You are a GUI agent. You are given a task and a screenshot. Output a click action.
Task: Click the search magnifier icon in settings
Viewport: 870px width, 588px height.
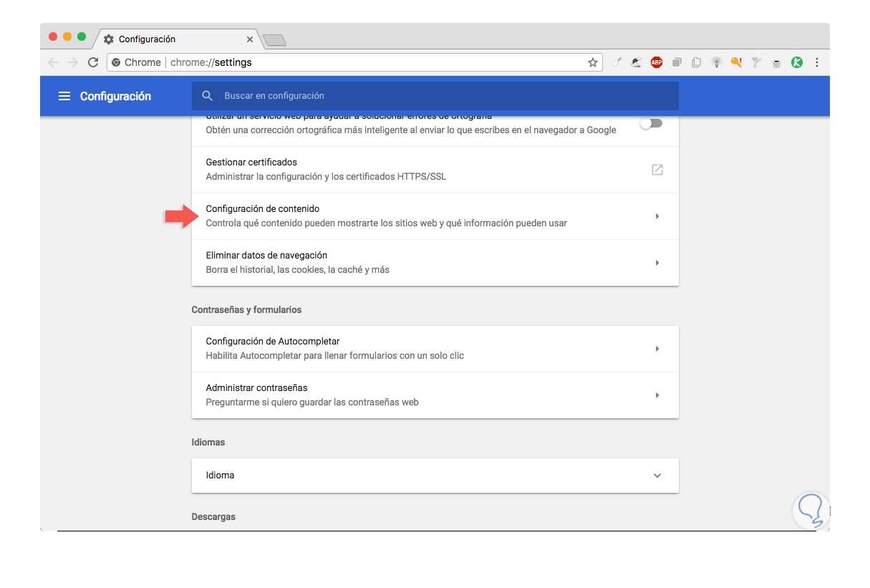208,96
